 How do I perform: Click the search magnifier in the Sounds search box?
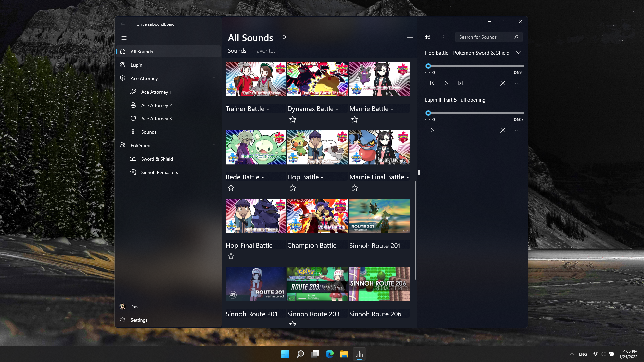tap(516, 37)
